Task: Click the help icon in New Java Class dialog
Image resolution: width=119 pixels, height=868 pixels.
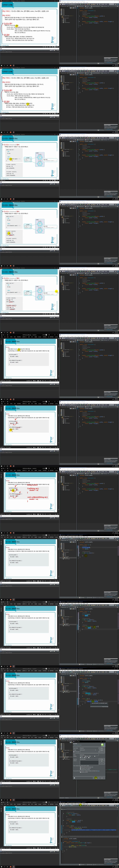Action: [x=74, y=778]
